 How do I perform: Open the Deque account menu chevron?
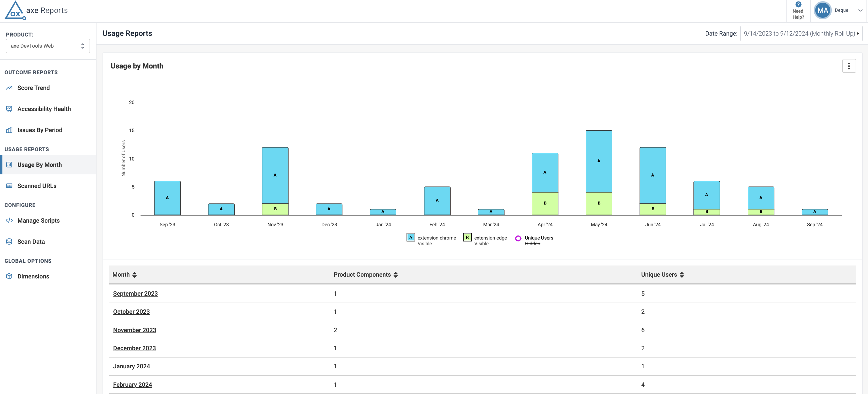[860, 11]
